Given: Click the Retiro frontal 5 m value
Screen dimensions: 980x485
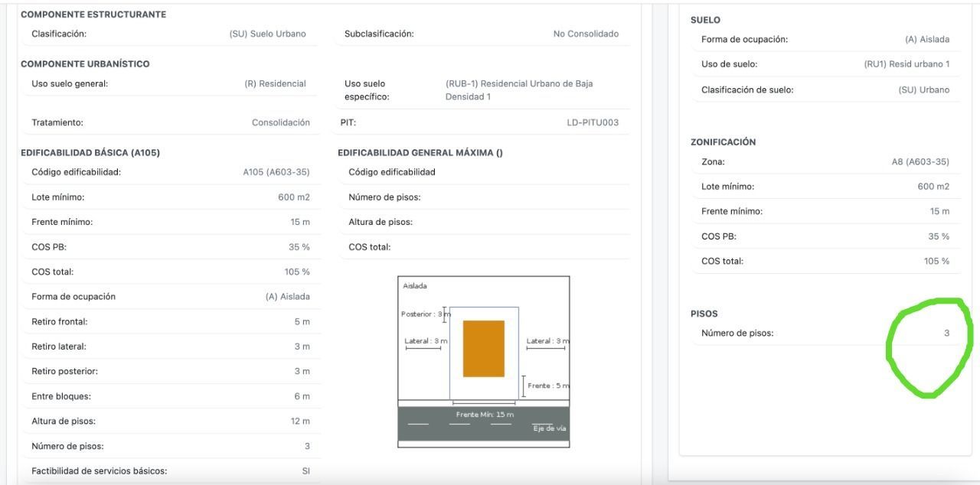Looking at the screenshot, I should pyautogui.click(x=302, y=322).
